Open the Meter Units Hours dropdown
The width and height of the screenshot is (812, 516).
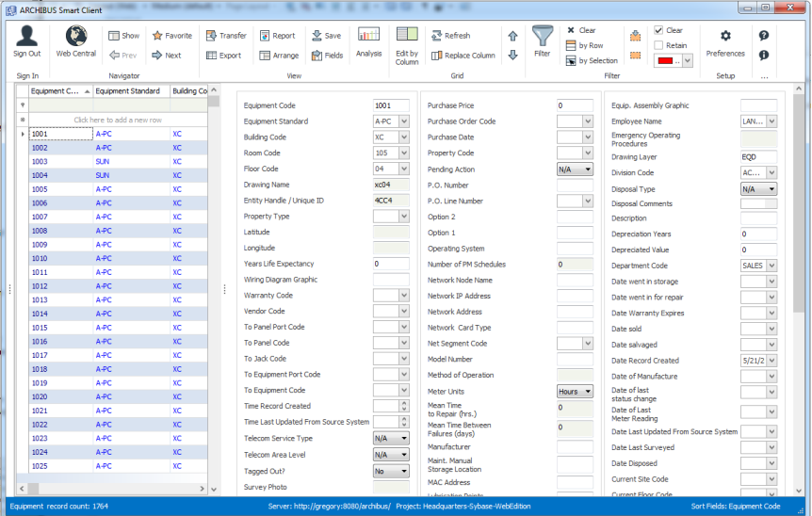[588, 392]
